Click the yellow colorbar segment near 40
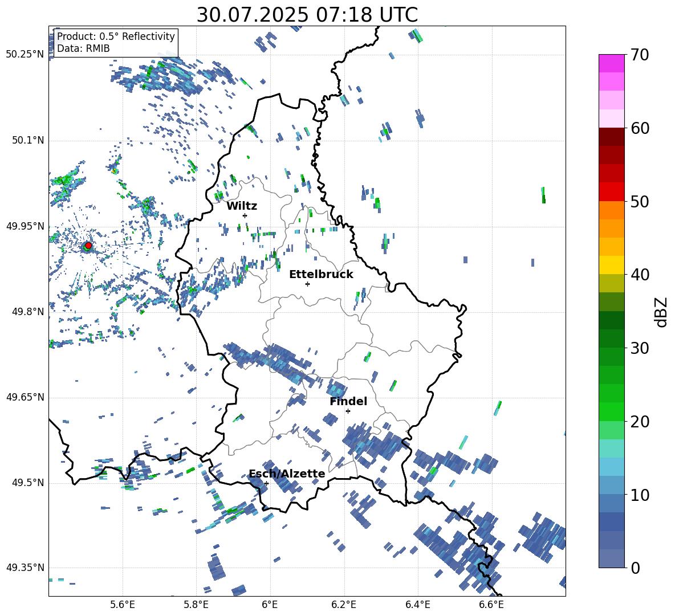 612,266
